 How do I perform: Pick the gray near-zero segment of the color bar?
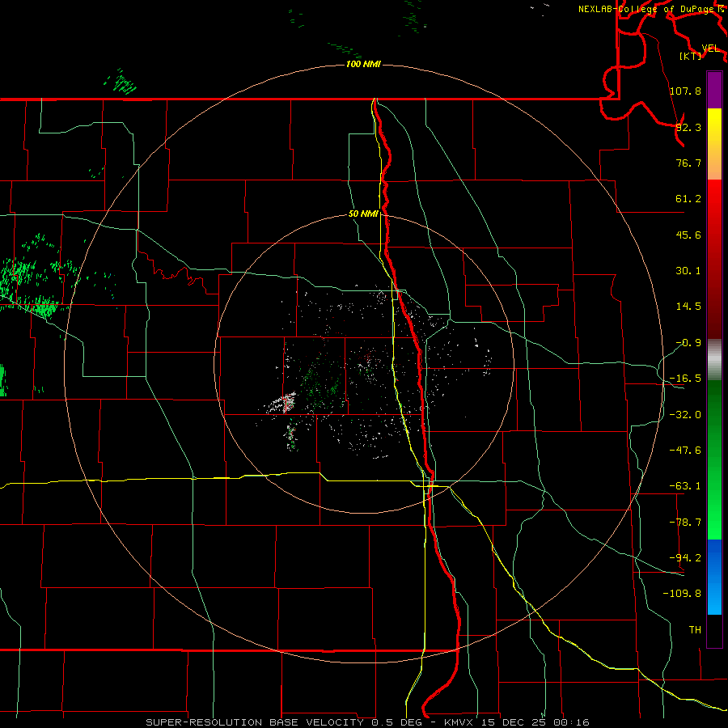[x=714, y=360]
